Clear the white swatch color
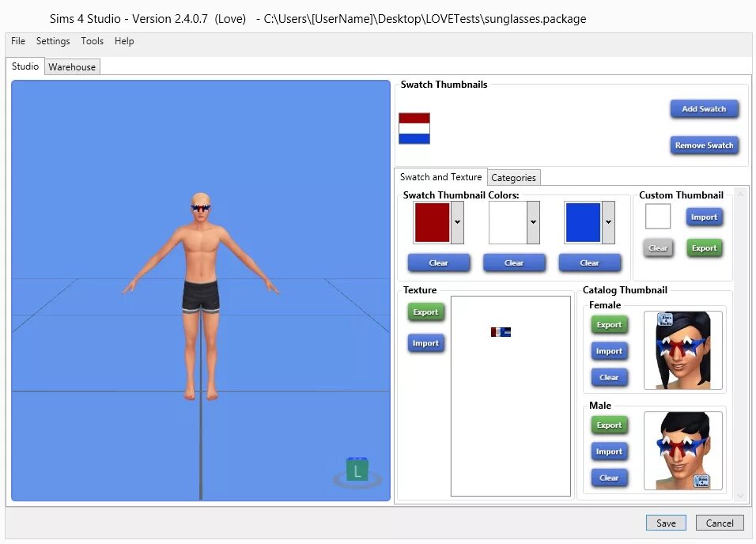Viewport: 756px width, 544px height. point(514,263)
